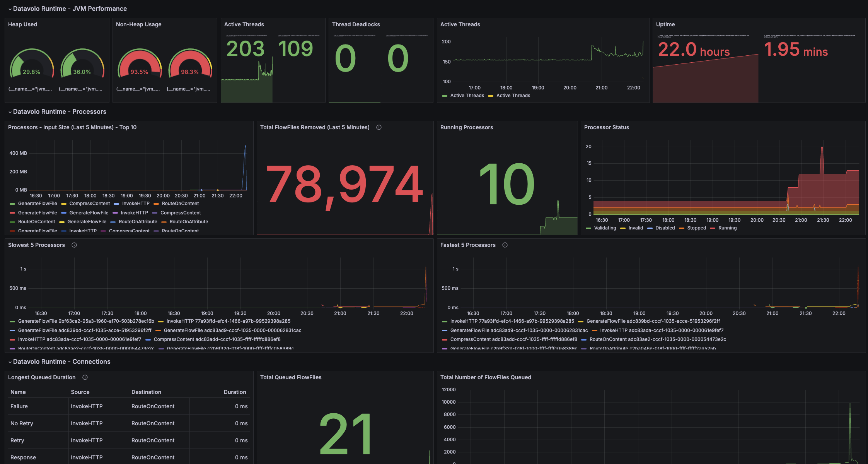
Task: Toggle Invalid series in Processor Status legend
Action: click(636, 228)
